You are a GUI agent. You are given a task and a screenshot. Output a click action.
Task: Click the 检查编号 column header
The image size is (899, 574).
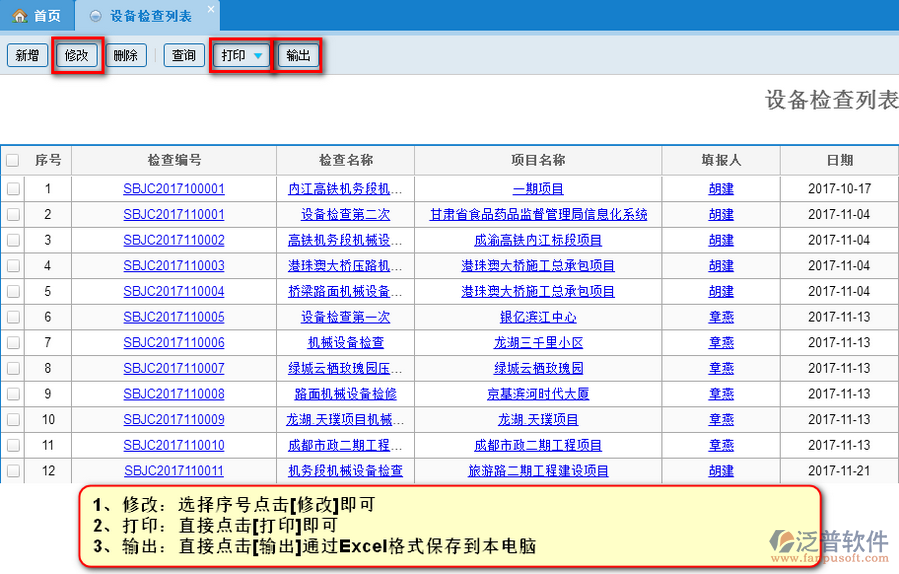pos(174,160)
